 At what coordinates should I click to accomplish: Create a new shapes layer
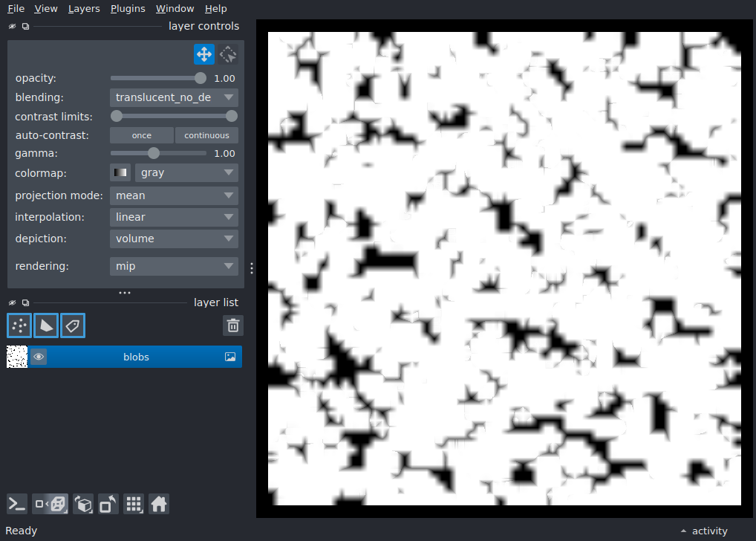46,325
